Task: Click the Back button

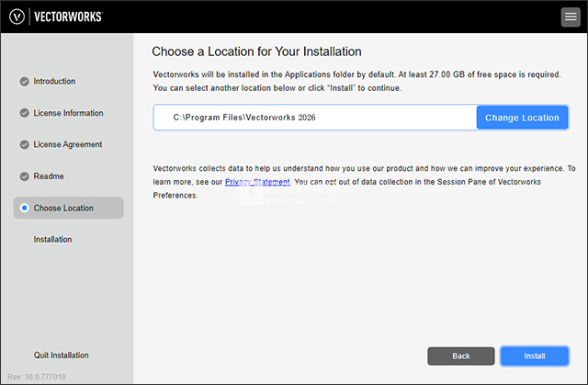Action: pyautogui.click(x=461, y=356)
